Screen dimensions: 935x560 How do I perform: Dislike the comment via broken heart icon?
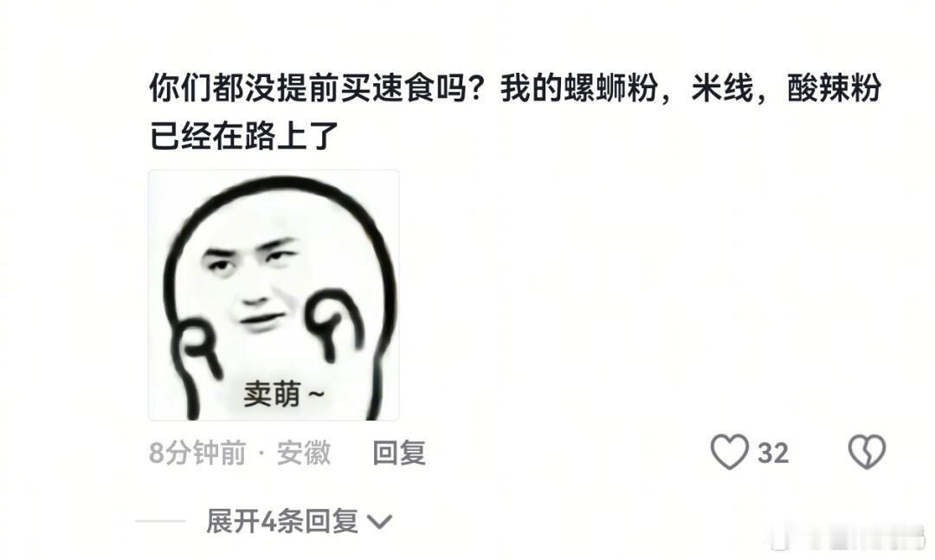[867, 452]
